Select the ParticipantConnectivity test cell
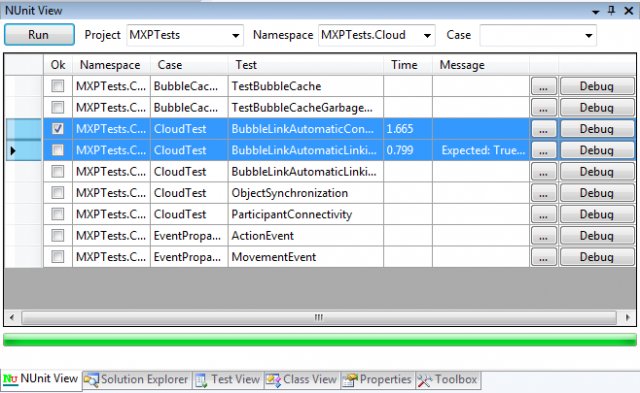640x393 pixels. point(306,214)
